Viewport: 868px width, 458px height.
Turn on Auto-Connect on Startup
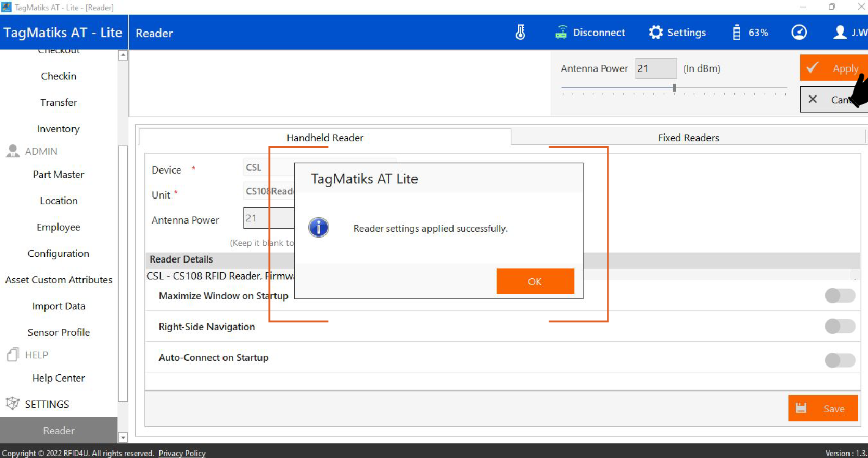click(839, 361)
